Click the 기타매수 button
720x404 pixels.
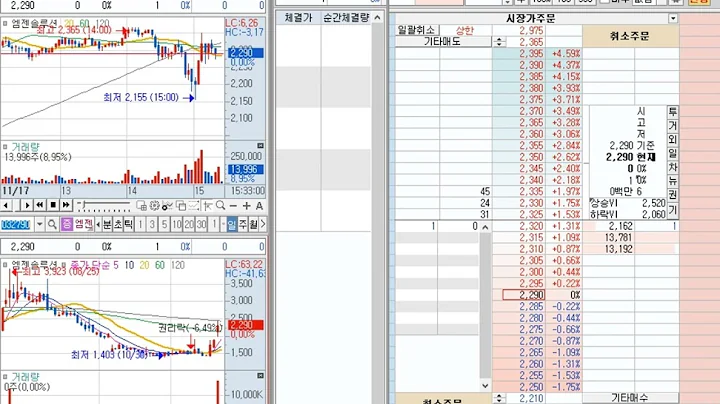(x=630, y=398)
